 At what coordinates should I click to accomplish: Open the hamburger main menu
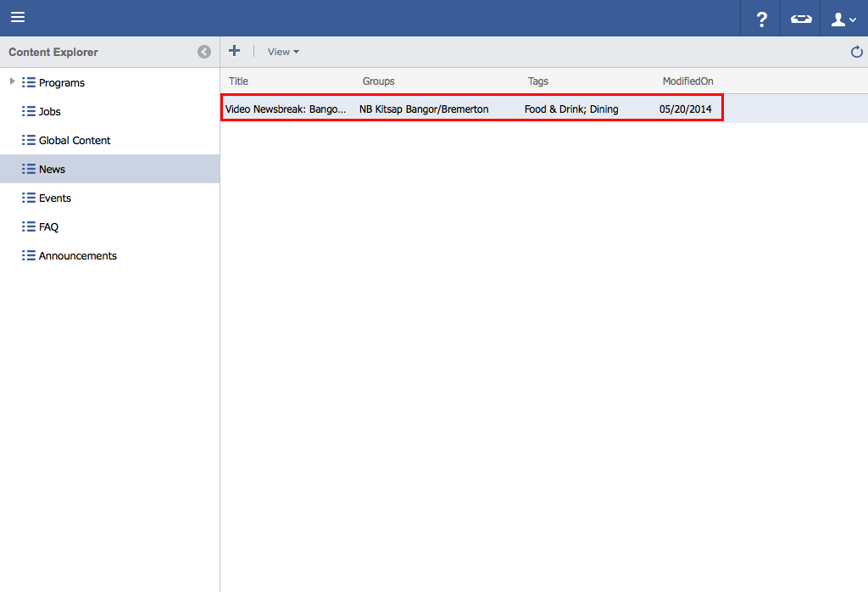coord(18,18)
